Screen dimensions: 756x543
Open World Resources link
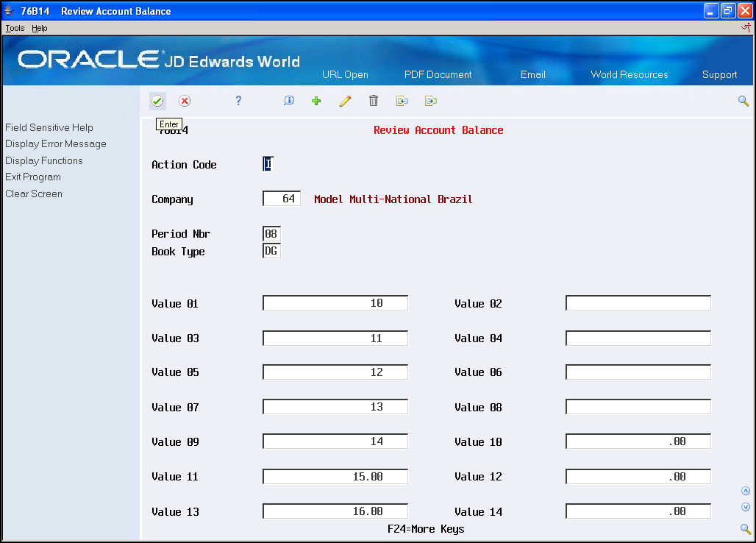tap(630, 75)
